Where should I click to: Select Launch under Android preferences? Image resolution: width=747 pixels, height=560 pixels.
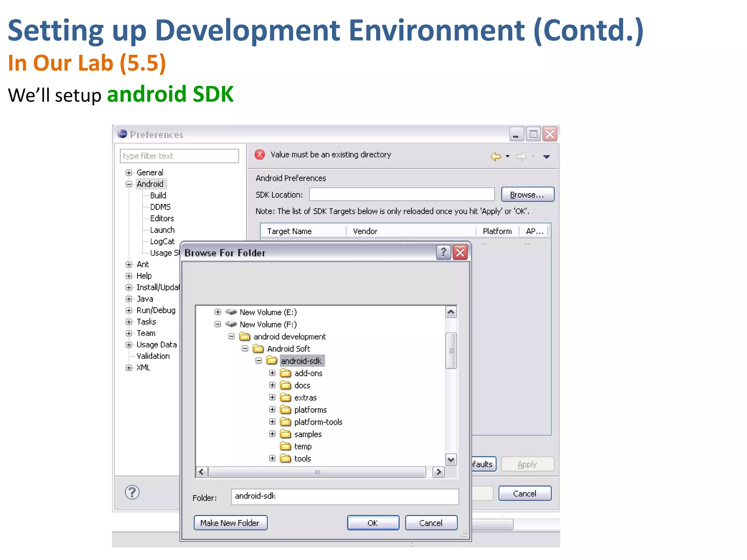pos(162,230)
